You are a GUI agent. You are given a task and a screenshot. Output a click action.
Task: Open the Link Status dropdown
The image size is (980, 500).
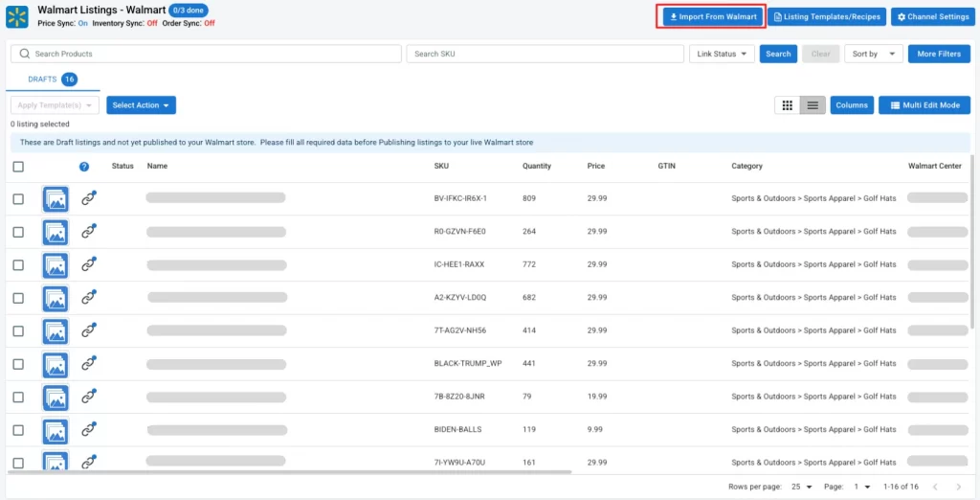[x=722, y=54]
